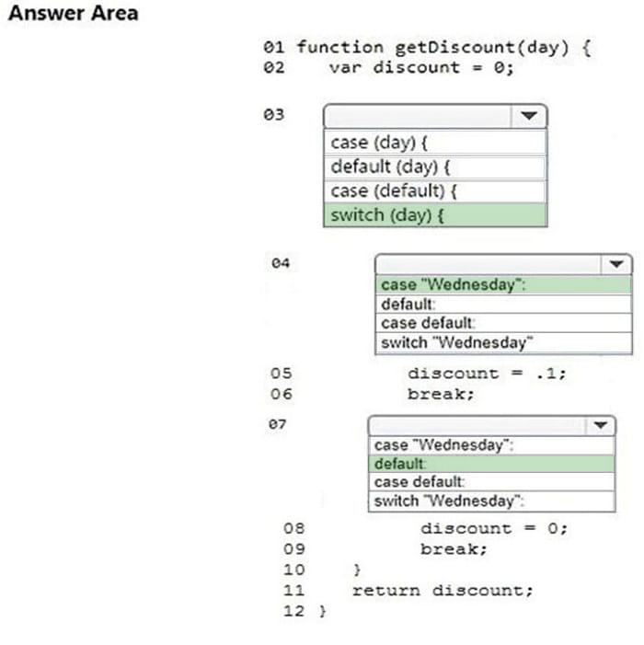Click the 'return discount;' code line
This screenshot has height=645, width=644.
pyautogui.click(x=442, y=591)
